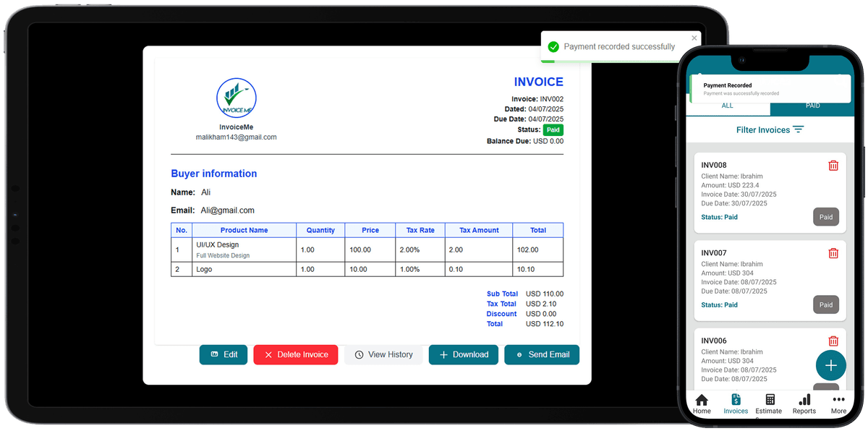Viewport: 868px width, 431px height.
Task: Tap the Estimate calculator icon
Action: [768, 399]
